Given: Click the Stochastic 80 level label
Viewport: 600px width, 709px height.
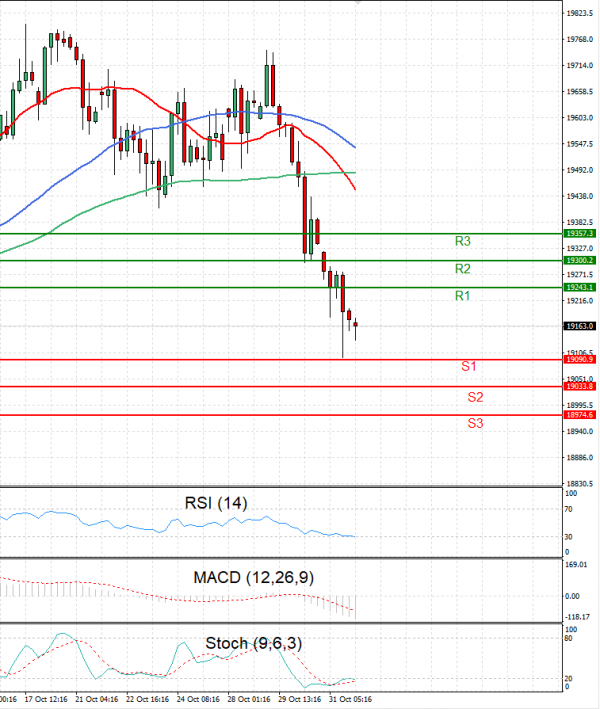Looking at the screenshot, I should [x=569, y=639].
